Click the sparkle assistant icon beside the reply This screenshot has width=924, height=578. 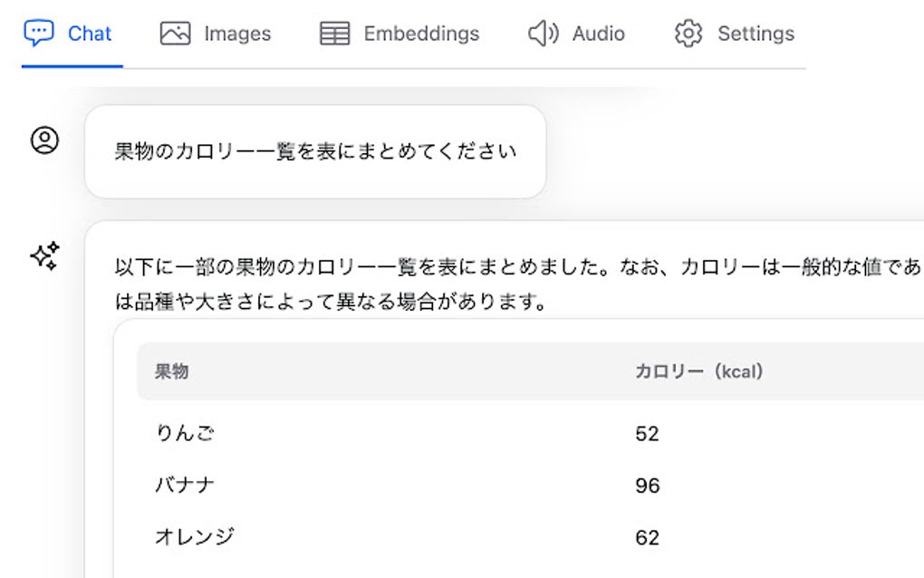[x=44, y=256]
